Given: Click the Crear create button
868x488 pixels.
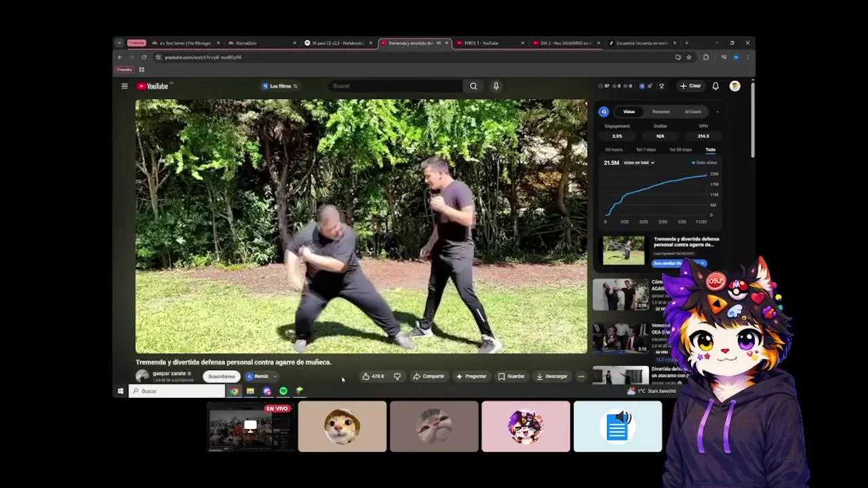Looking at the screenshot, I should point(690,86).
